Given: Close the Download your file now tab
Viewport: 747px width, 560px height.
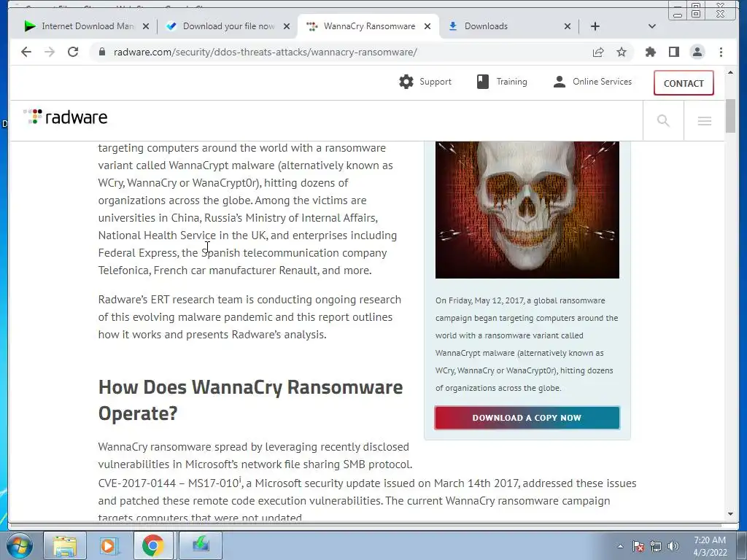Looking at the screenshot, I should click(x=286, y=26).
